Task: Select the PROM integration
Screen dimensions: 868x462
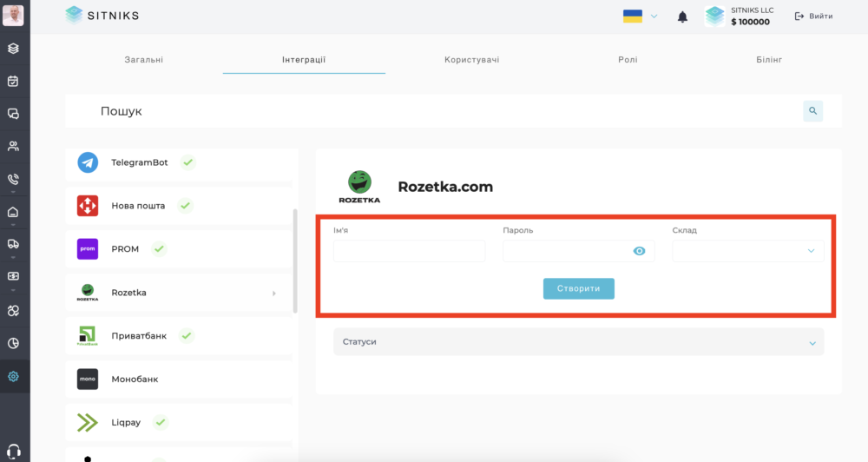Action: [x=178, y=248]
